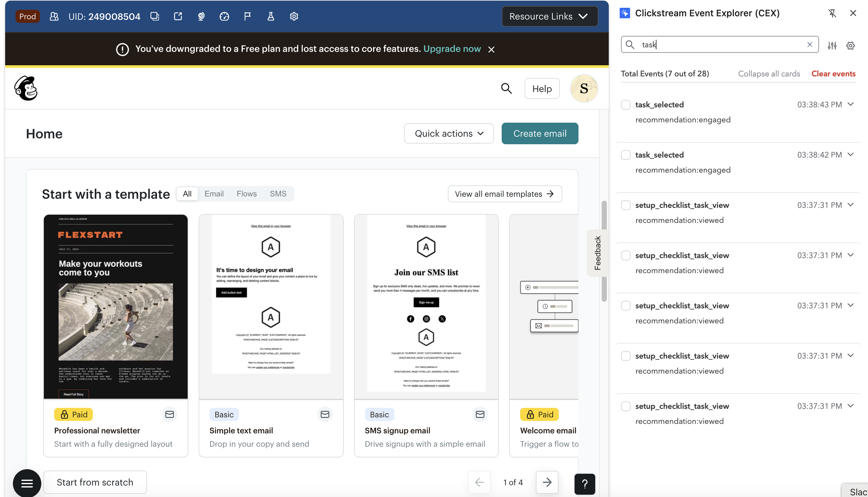The height and width of the screenshot is (497, 868).
Task: Click the Help button
Action: [542, 89]
